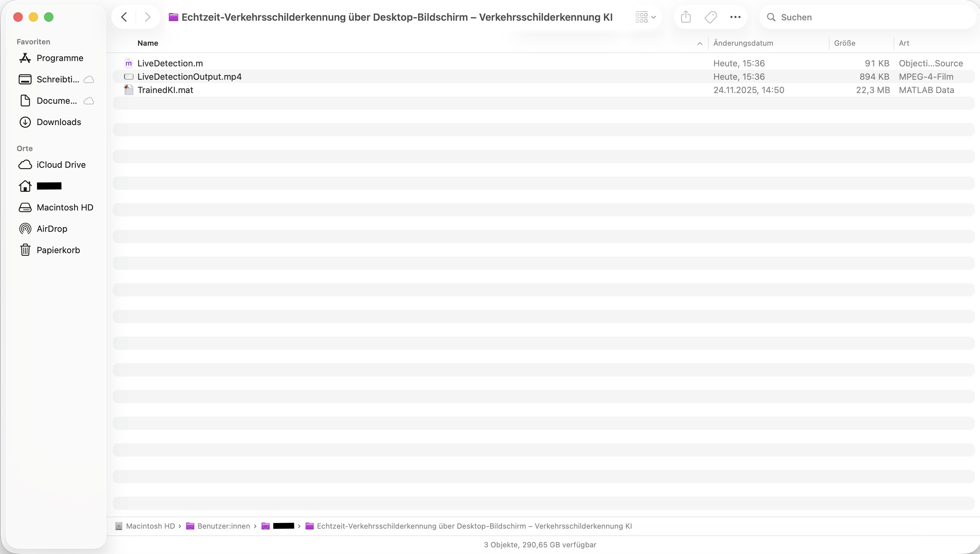This screenshot has height=554, width=980.
Task: Select the LiveDetection.m file icon
Action: pyautogui.click(x=129, y=63)
